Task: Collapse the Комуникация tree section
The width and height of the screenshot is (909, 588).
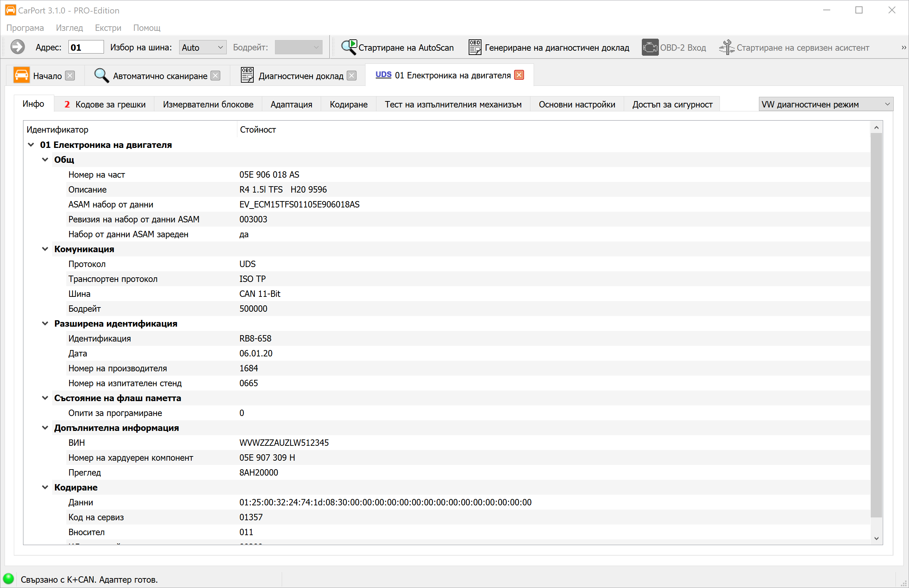Action: (x=45, y=249)
